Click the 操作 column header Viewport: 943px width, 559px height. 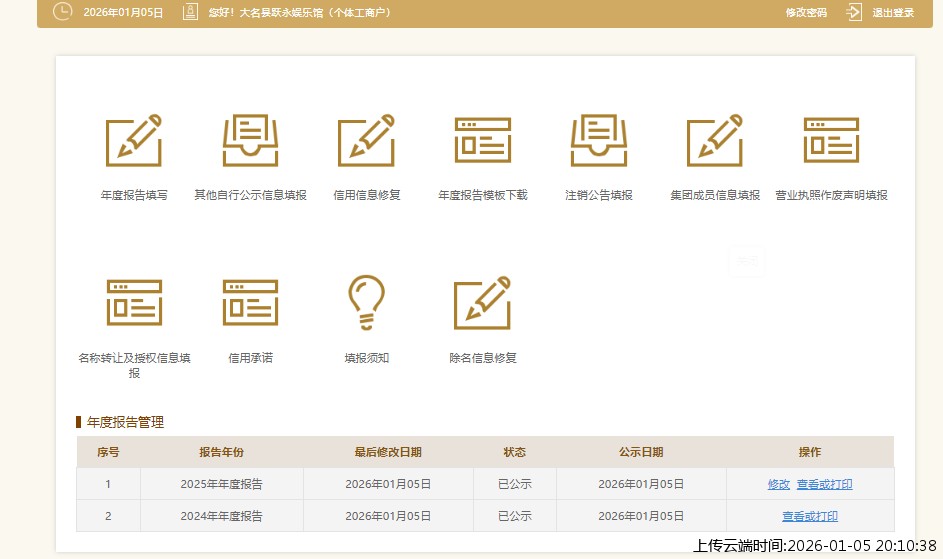click(x=810, y=452)
